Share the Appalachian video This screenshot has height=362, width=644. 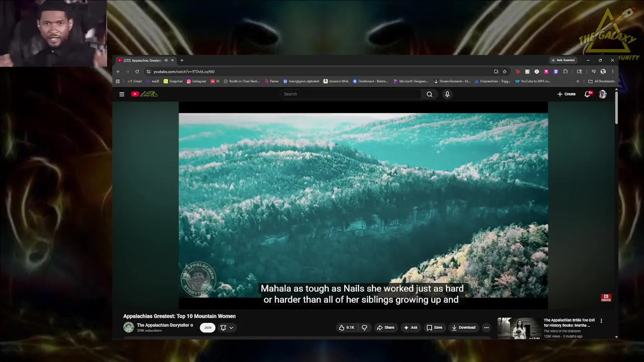pyautogui.click(x=385, y=327)
